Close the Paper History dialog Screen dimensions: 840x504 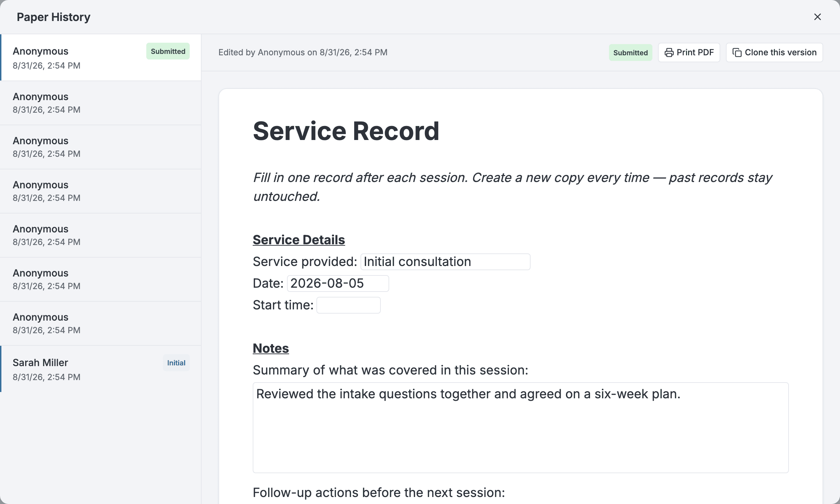(x=818, y=17)
